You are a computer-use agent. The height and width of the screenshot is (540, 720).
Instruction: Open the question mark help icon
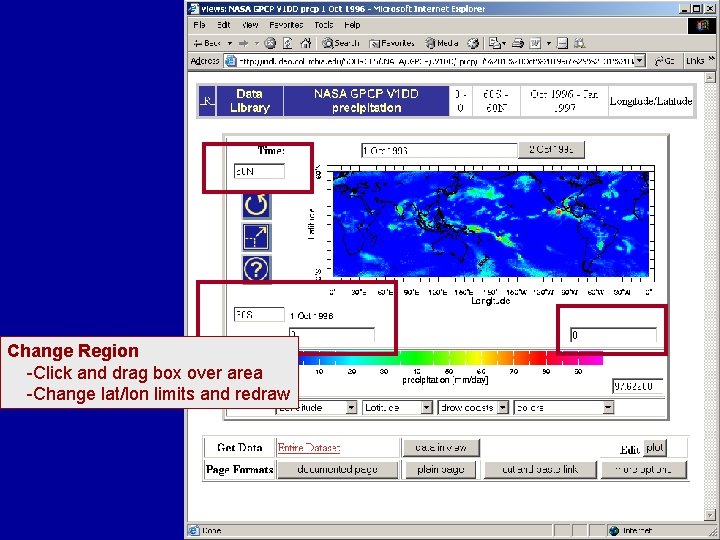[256, 269]
